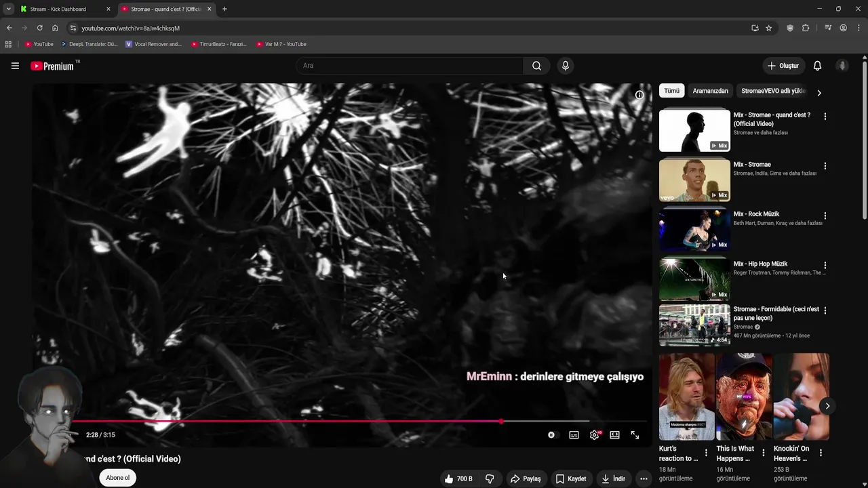Open the YouTube account avatar menu

pos(842,66)
